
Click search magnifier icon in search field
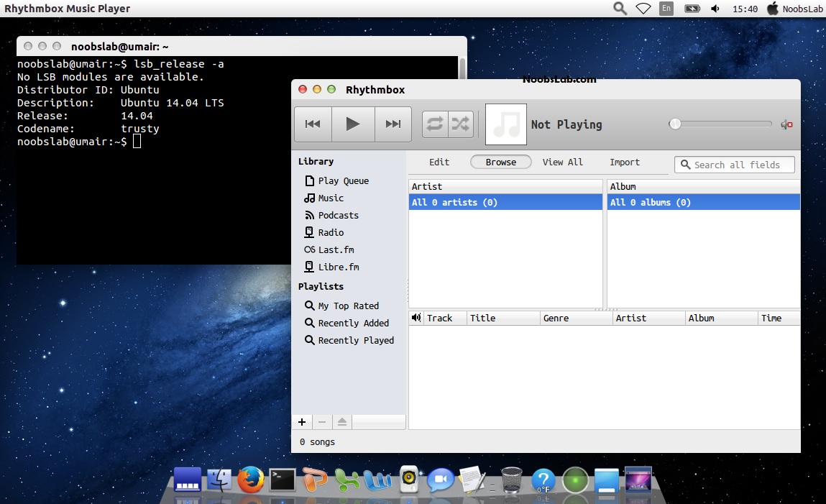685,165
